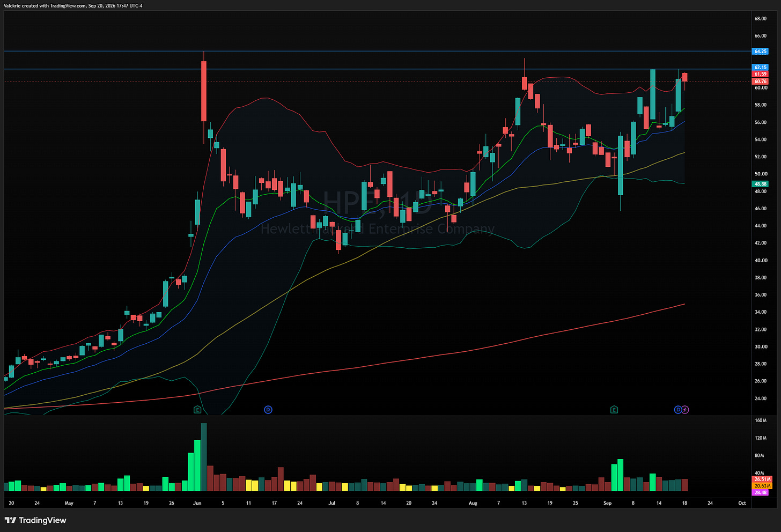
Task: Click the orange 20.63M volume label
Action: click(762, 486)
